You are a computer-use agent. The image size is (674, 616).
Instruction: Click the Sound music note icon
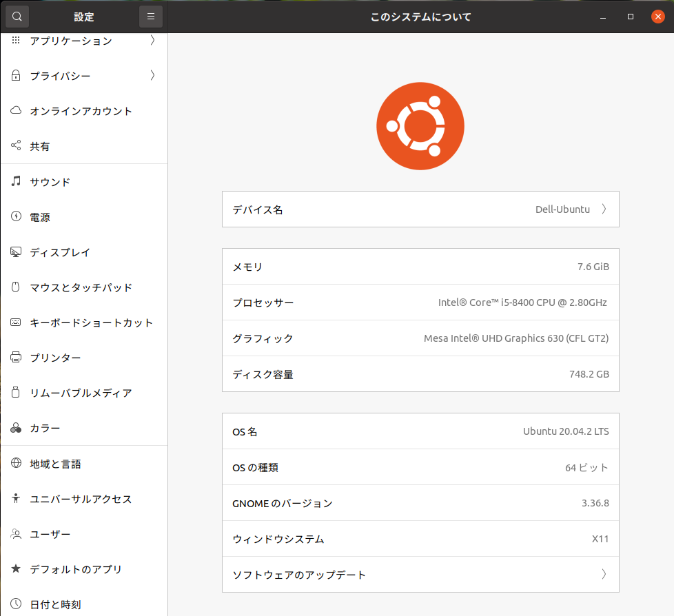[16, 181]
